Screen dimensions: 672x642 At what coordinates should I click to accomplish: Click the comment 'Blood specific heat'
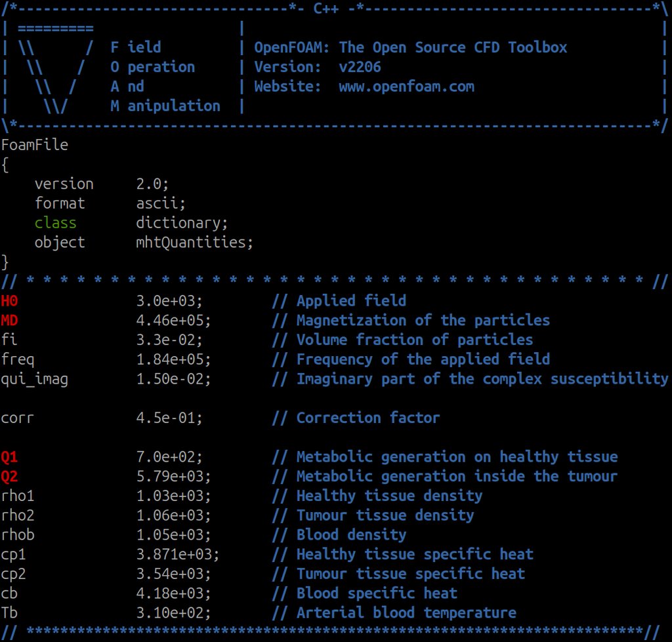point(377,593)
